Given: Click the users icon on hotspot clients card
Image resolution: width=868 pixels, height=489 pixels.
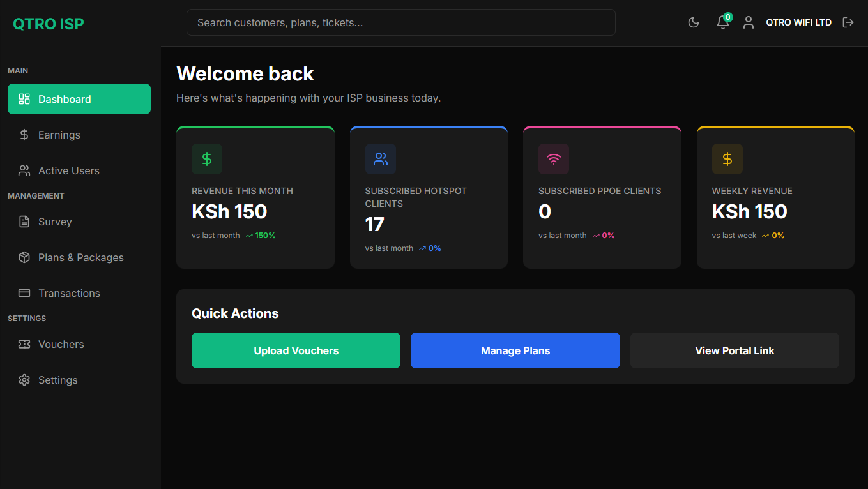Looking at the screenshot, I should (380, 159).
